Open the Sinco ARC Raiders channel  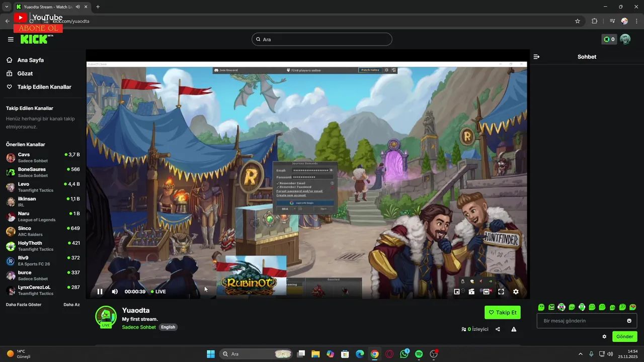click(43, 231)
